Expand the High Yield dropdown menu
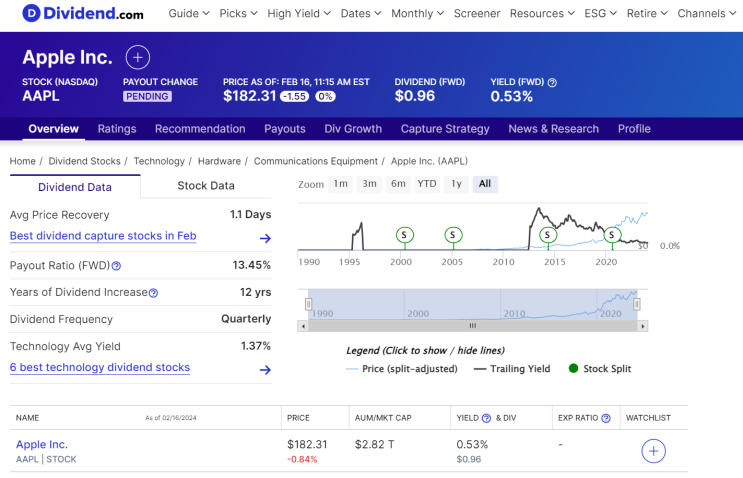Screen dimensions: 743x478 (x=299, y=14)
